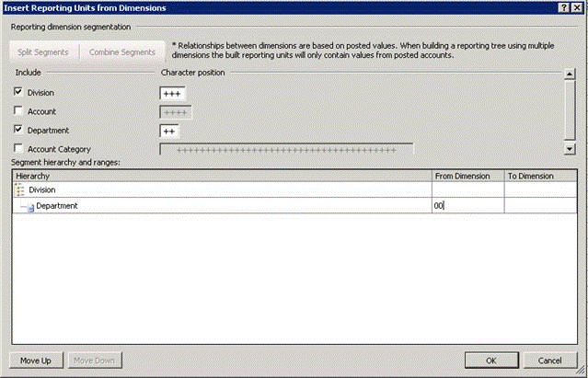
Task: Click the Move Down button
Action: [95, 361]
